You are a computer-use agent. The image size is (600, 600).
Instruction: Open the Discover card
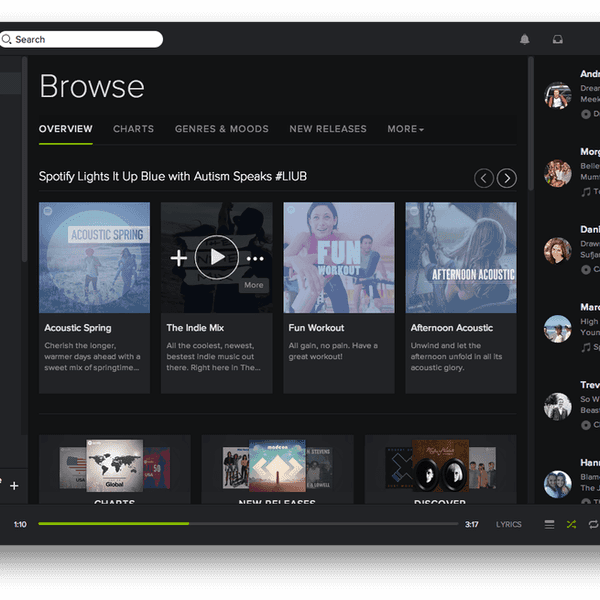(440, 469)
